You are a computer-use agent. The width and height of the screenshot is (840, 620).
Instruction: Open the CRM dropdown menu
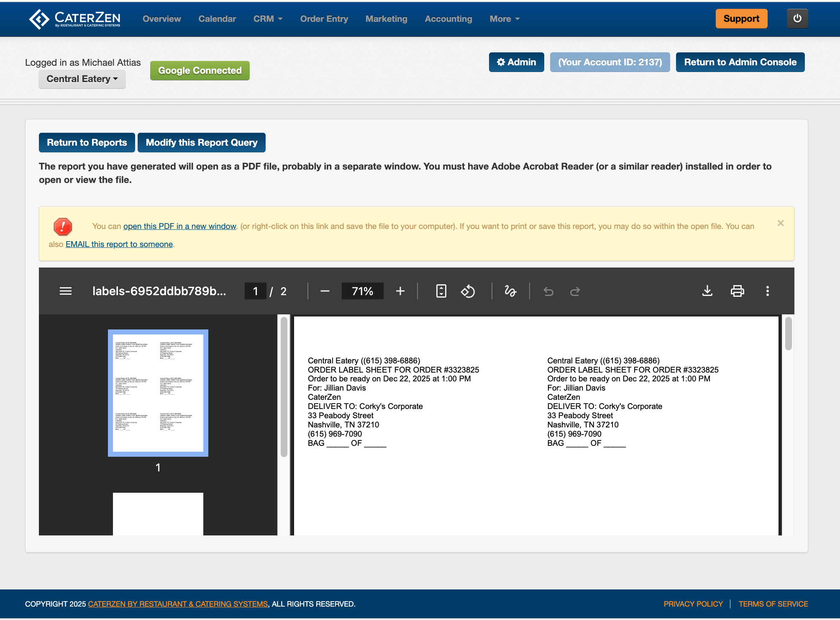point(268,19)
